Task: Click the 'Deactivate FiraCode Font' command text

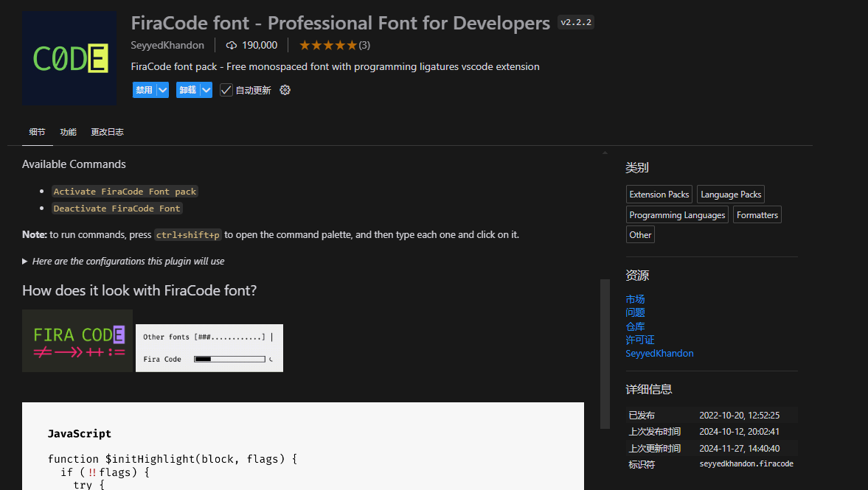Action: pyautogui.click(x=117, y=209)
